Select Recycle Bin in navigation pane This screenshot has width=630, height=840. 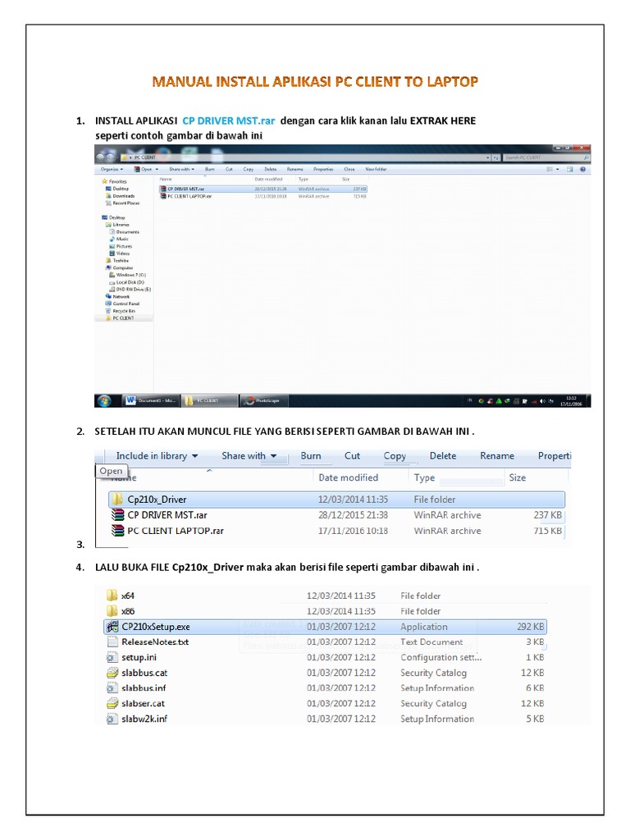[x=121, y=311]
